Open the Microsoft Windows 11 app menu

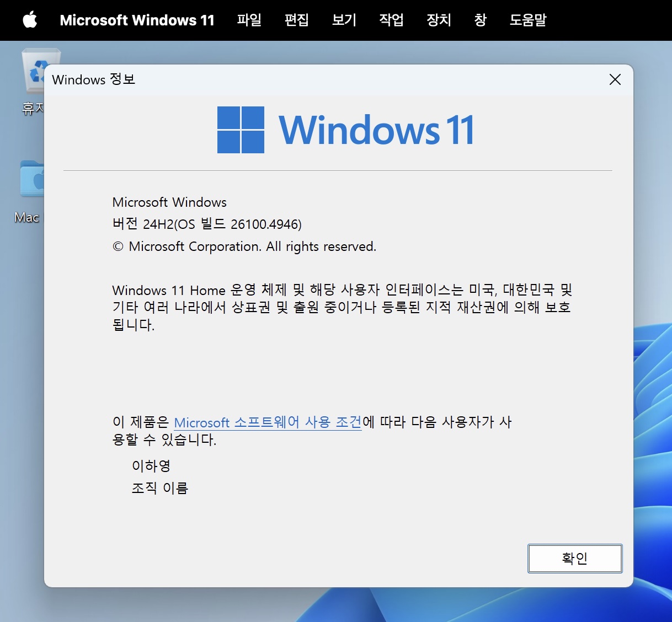tap(137, 20)
